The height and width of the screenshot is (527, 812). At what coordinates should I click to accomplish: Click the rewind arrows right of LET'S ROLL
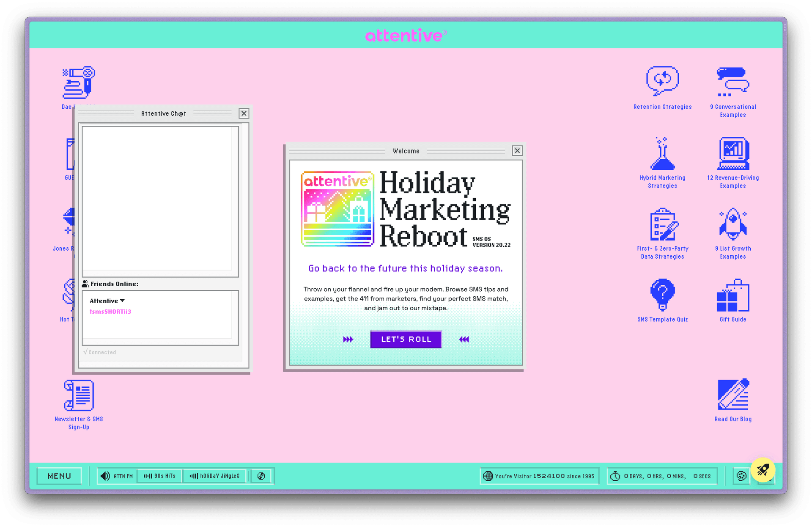click(464, 339)
